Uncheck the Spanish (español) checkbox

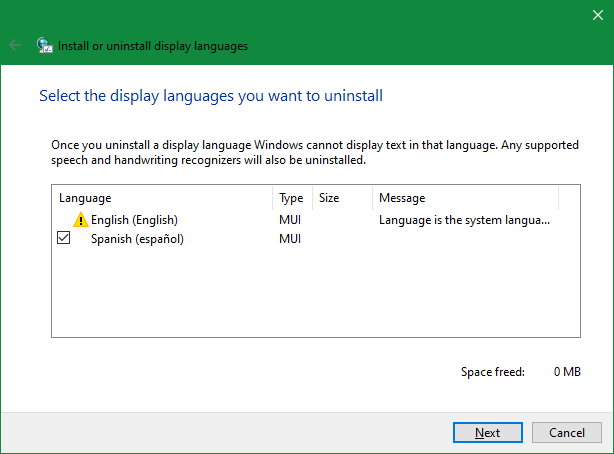(x=63, y=238)
